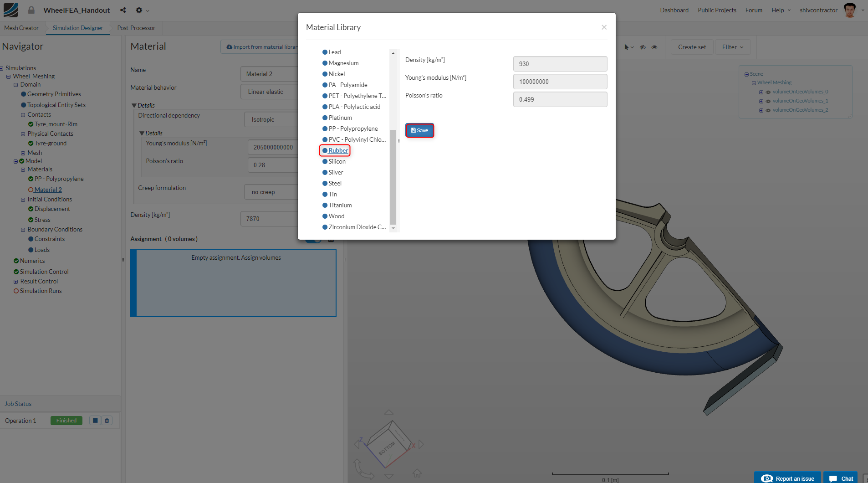Open Simulation Runs in Navigator
The width and height of the screenshot is (868, 483).
click(41, 291)
